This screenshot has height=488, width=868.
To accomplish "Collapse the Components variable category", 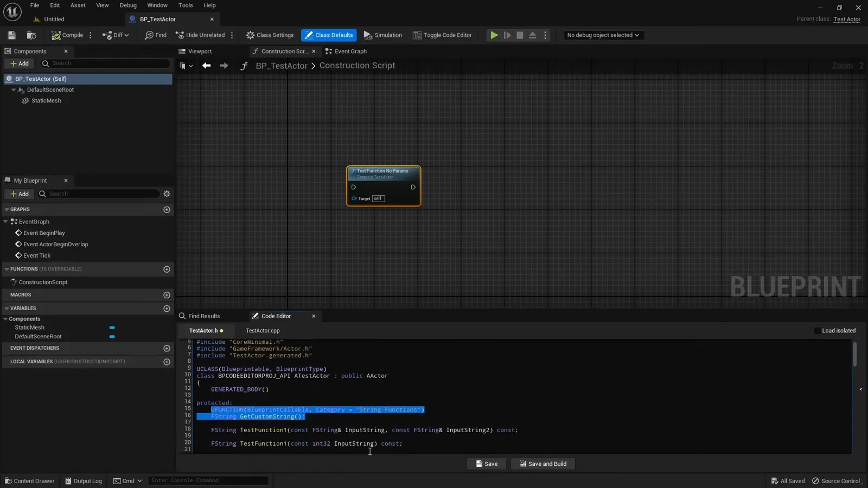I will pos(5,319).
